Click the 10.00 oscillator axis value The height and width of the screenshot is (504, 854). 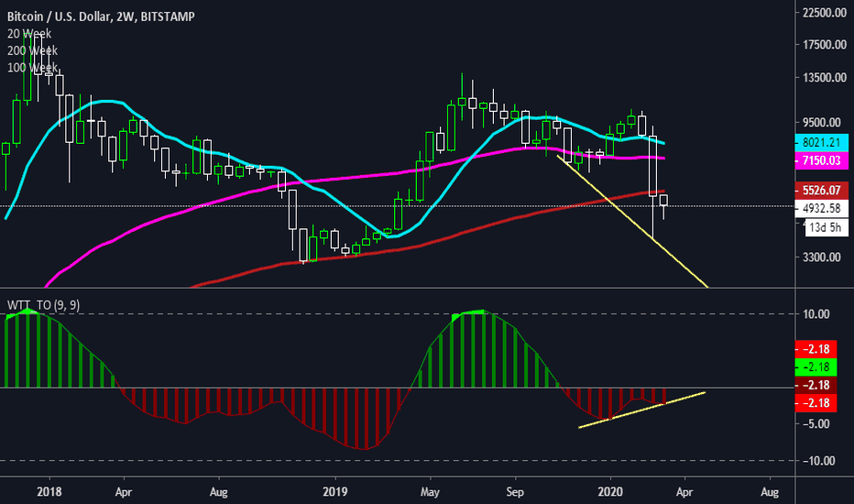coord(816,314)
